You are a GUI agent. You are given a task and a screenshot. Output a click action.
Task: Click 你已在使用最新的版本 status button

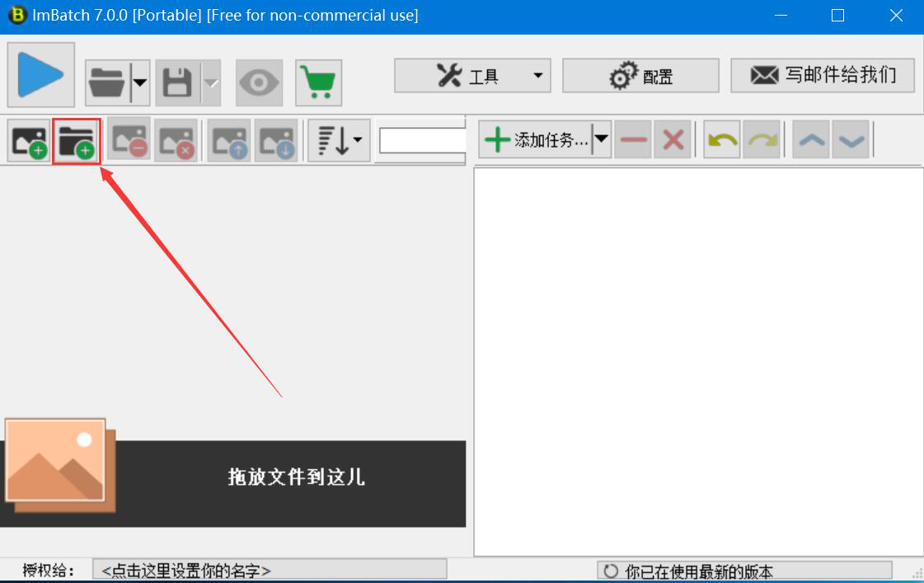[x=745, y=571]
